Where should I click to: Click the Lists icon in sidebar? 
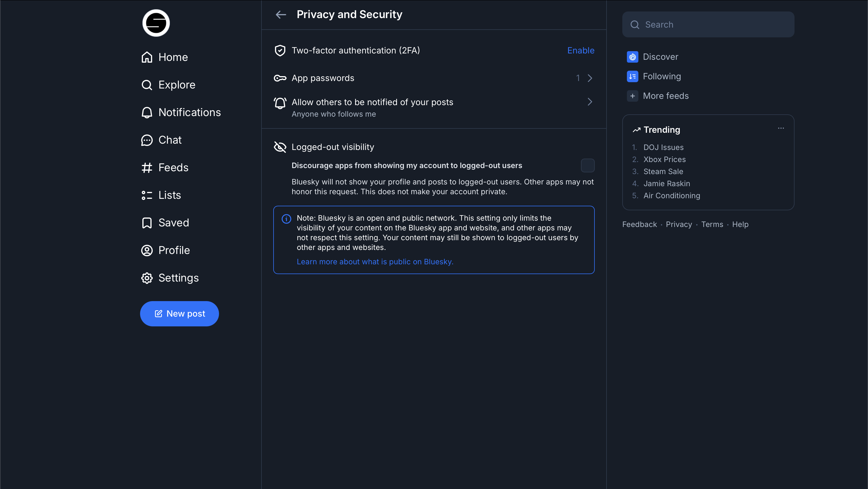click(x=147, y=195)
